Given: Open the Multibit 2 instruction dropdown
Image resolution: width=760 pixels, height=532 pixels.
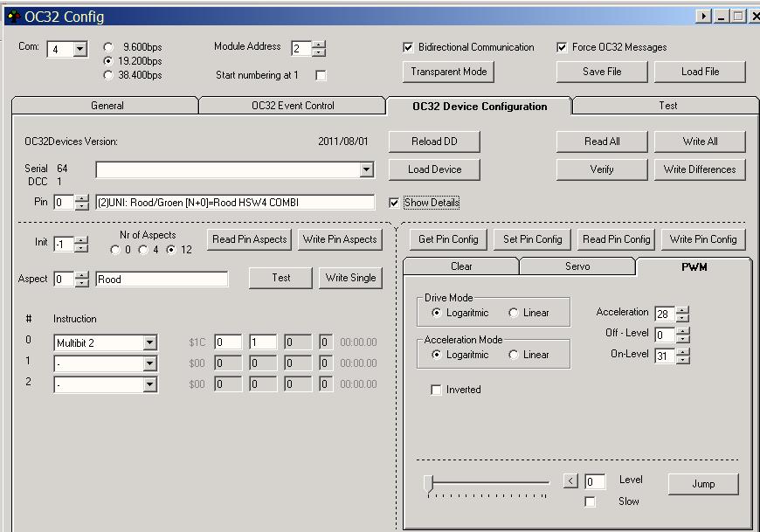Looking at the screenshot, I should point(149,343).
